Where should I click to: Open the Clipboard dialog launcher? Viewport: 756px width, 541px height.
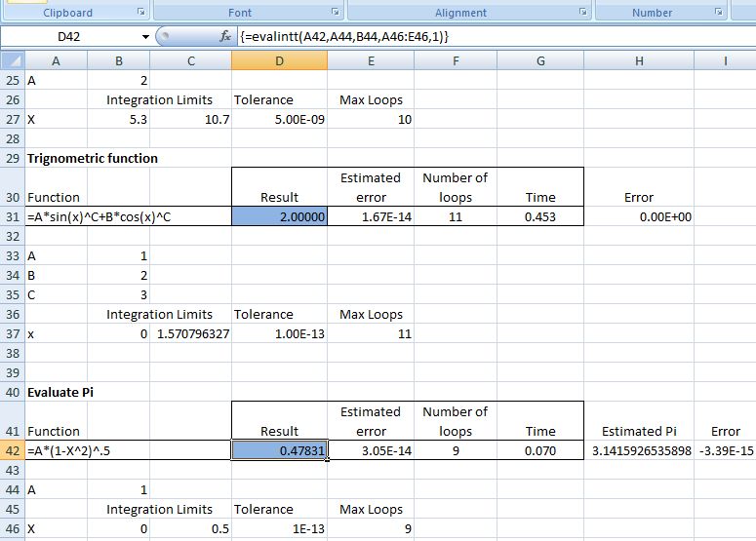[x=140, y=13]
